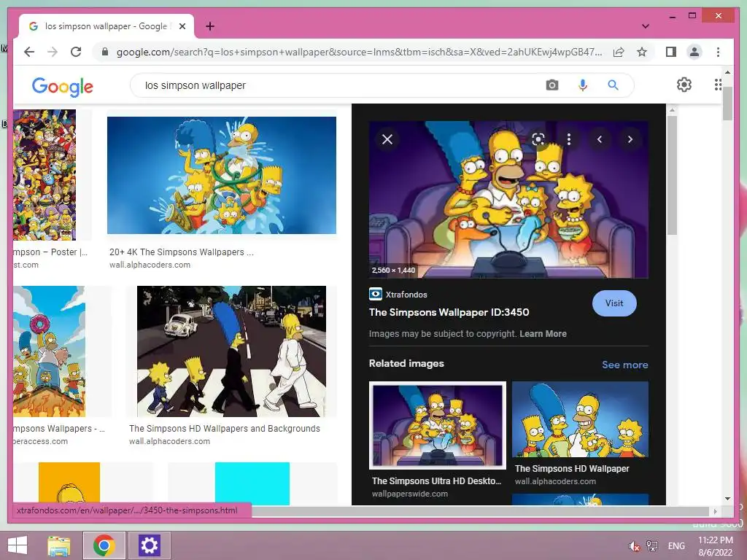Screen dimensions: 747x560
Task: Click Chrome icon in taskbar
Action: point(104,545)
